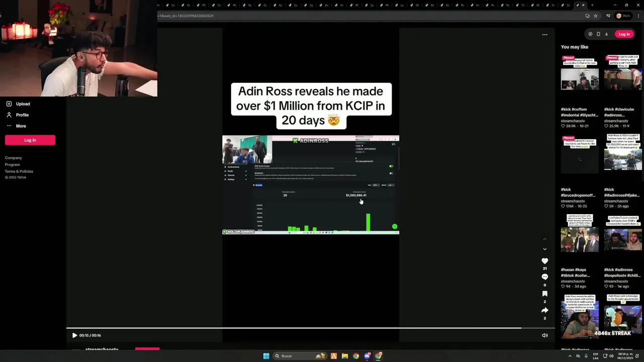Click the main video frame showing KCIP earnings

point(310,185)
